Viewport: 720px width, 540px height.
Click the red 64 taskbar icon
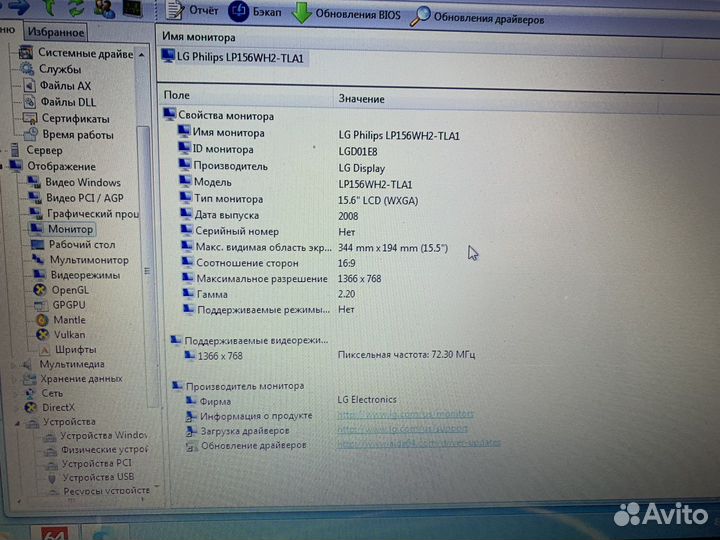(54, 533)
